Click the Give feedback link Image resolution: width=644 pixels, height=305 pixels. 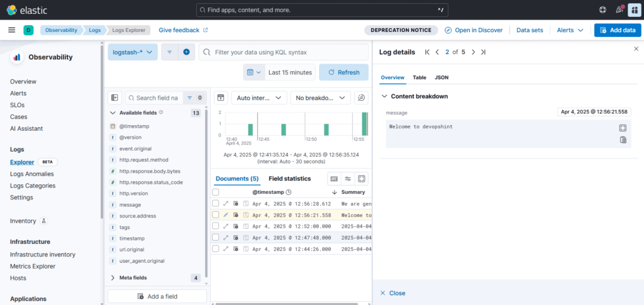[183, 30]
